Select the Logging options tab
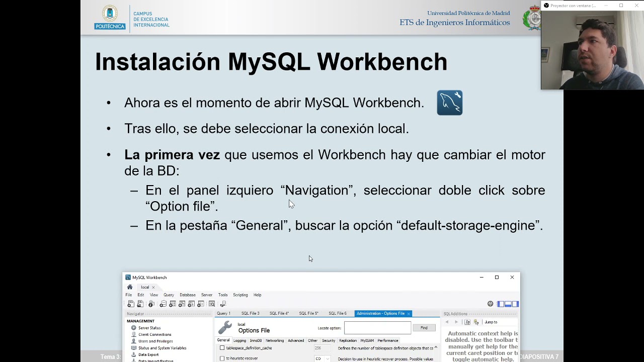 tap(239, 341)
